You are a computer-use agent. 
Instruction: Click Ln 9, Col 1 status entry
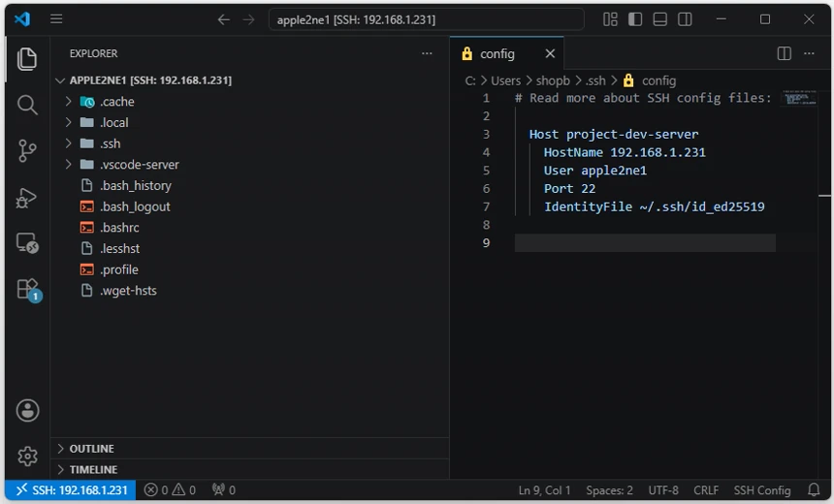click(x=544, y=490)
